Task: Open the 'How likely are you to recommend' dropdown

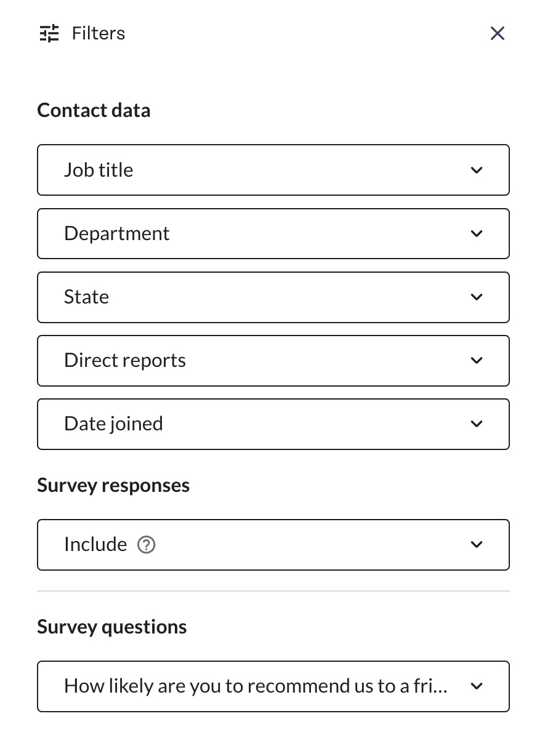Action: click(x=273, y=686)
